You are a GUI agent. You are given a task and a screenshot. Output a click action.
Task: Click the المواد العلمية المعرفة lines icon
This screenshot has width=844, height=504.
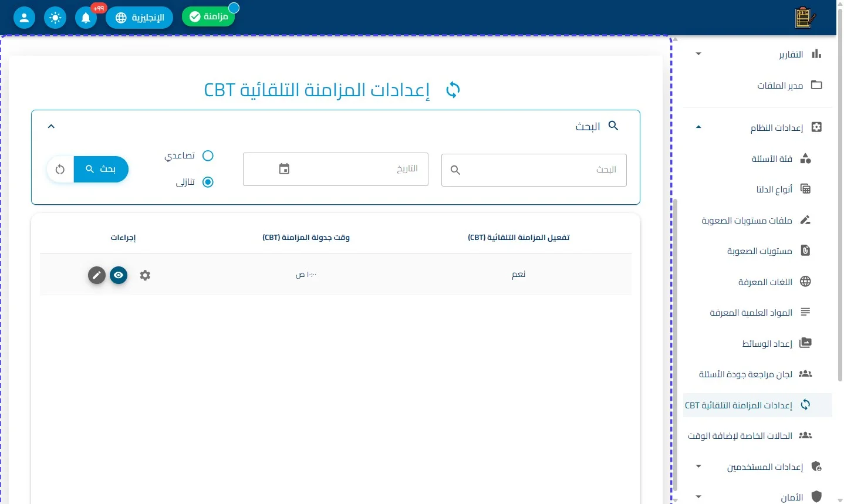click(x=805, y=312)
